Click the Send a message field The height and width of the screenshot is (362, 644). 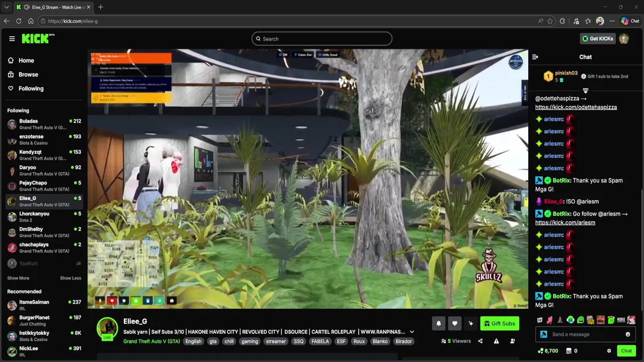tap(585, 334)
